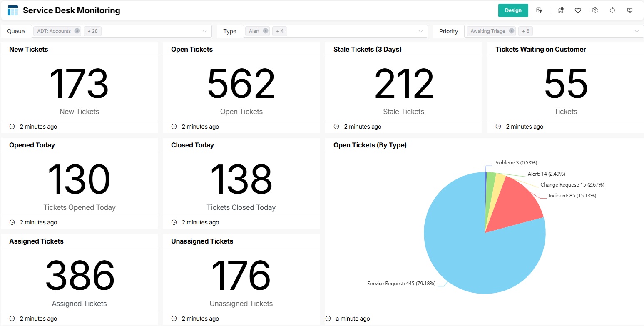Click the green Design button
This screenshot has height=326, width=644.
[x=513, y=10]
